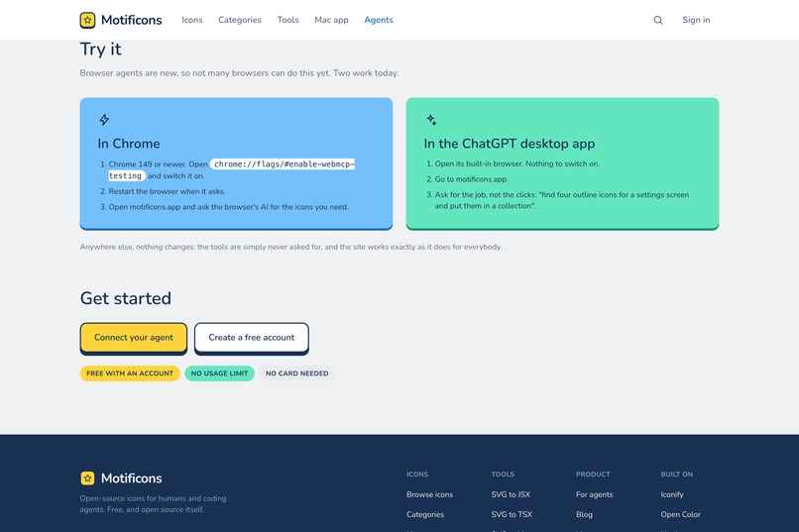Click the Create a free account button
This screenshot has width=799, height=532.
251,338
